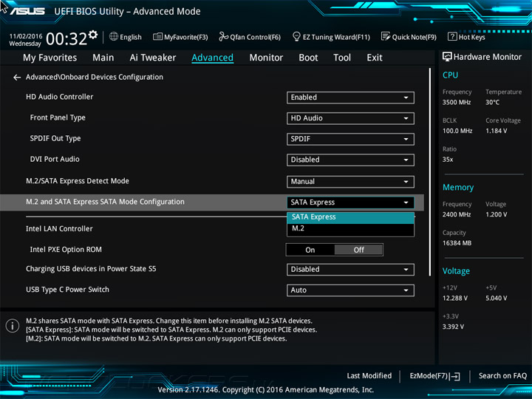Choose M.2 from the open list

tap(350, 228)
